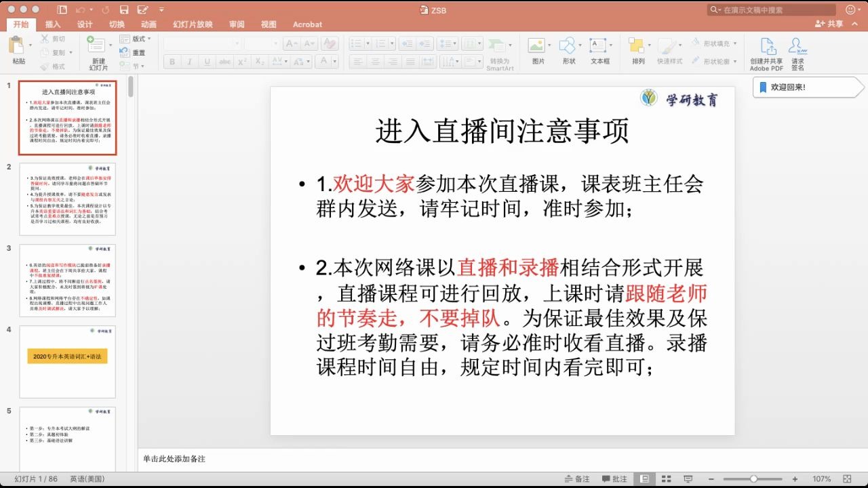Expand the bullets list dropdown arrow
Viewport: 868px width, 488px height.
[367, 43]
